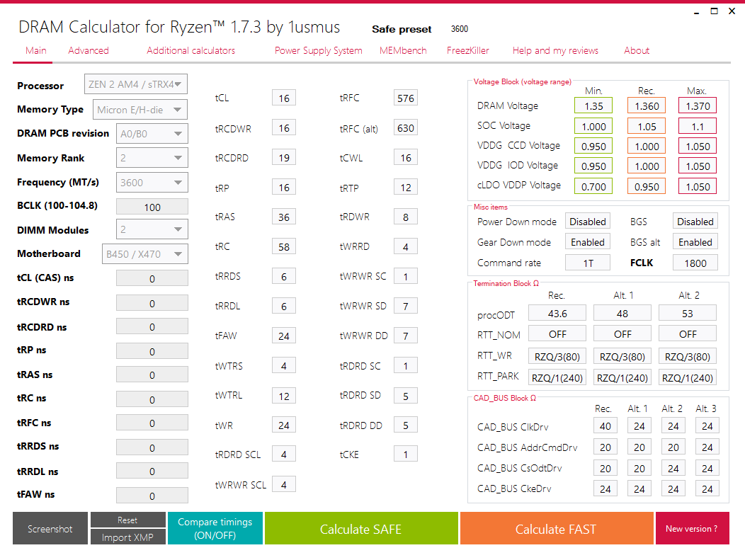Open the About tab

[636, 50]
